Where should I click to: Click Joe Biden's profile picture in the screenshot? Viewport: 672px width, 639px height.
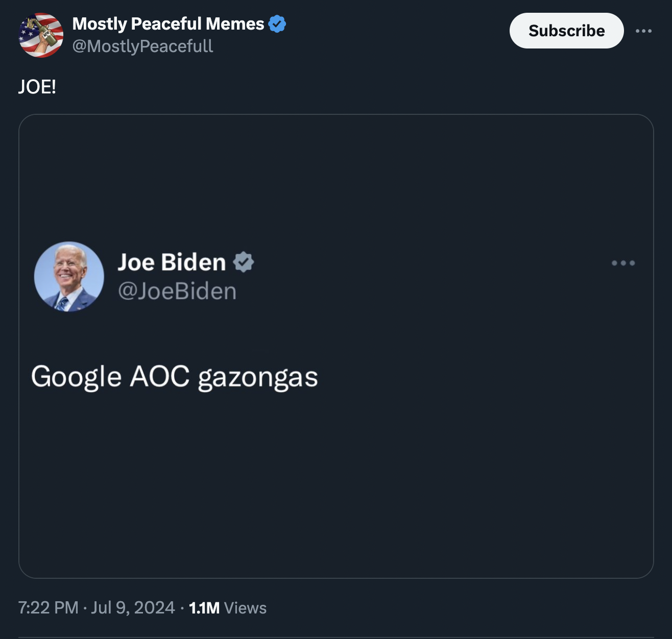(x=69, y=277)
